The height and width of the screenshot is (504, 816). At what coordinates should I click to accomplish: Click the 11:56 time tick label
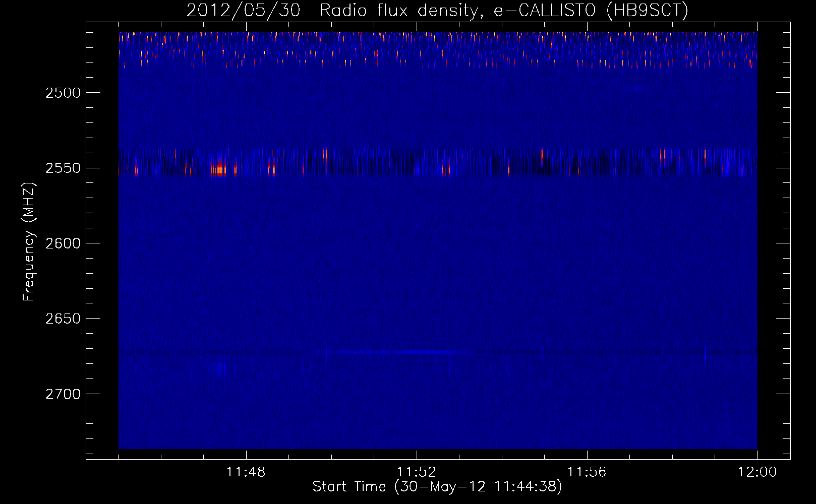[587, 472]
